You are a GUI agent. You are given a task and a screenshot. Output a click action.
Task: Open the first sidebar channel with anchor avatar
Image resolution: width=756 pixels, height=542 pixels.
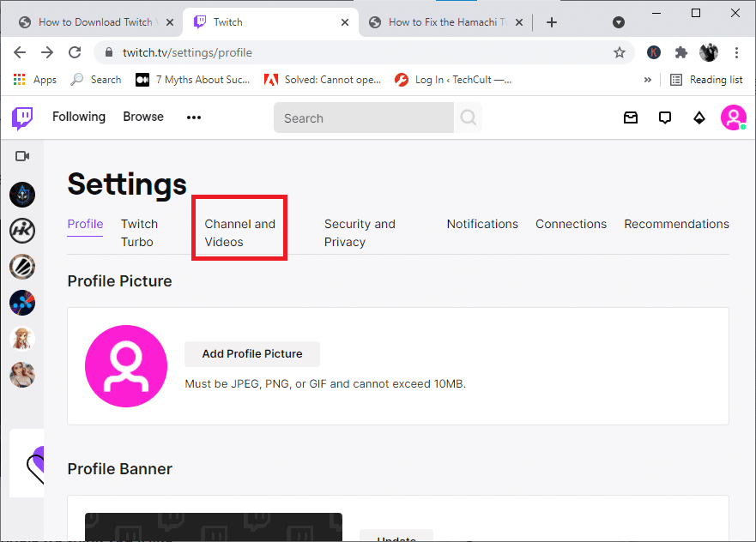22,195
